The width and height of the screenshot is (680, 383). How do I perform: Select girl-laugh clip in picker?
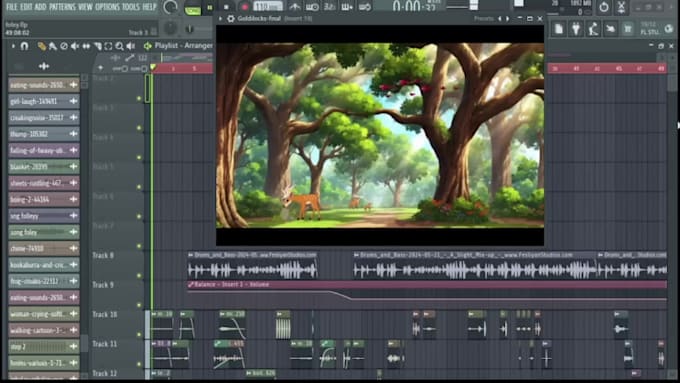pyautogui.click(x=44, y=101)
